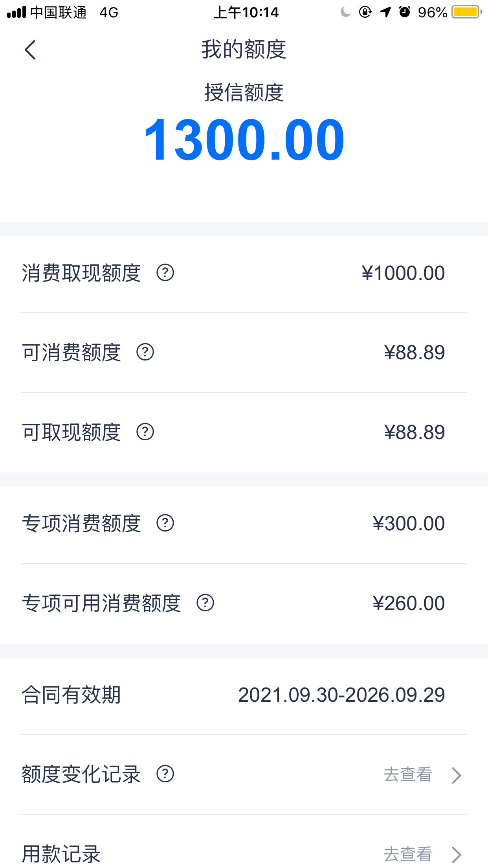Tap the alarm clock status icon
Image resolution: width=488 pixels, height=868 pixels.
click(405, 12)
